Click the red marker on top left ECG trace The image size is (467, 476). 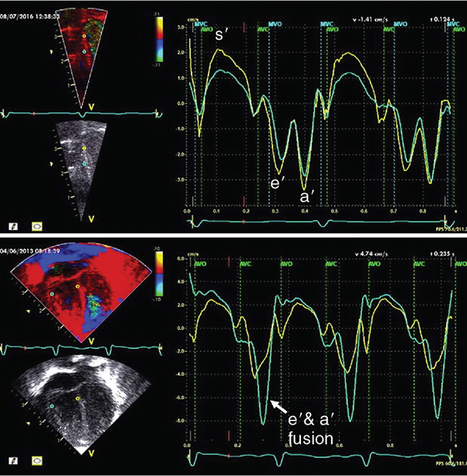pos(35,114)
